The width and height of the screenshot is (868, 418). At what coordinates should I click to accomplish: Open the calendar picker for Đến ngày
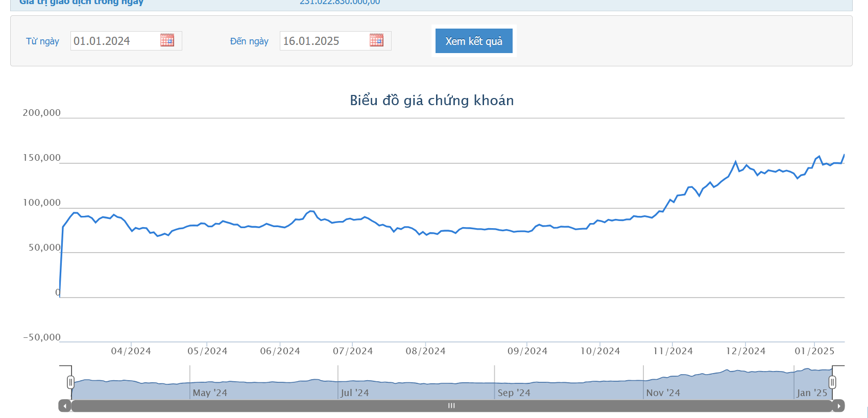pos(376,40)
